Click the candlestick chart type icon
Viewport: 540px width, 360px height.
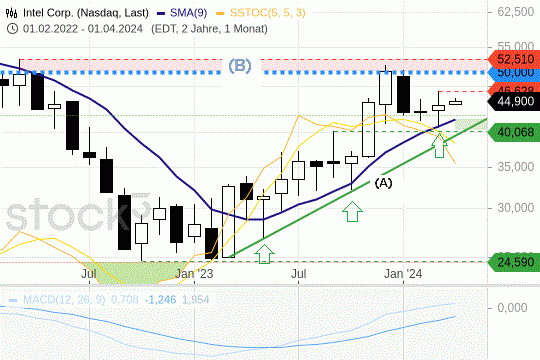pyautogui.click(x=12, y=13)
